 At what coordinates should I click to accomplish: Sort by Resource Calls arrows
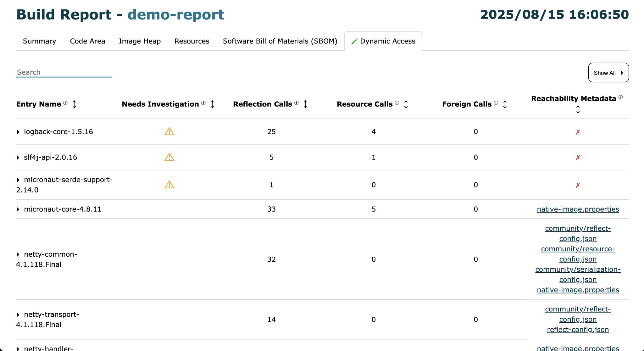point(406,104)
